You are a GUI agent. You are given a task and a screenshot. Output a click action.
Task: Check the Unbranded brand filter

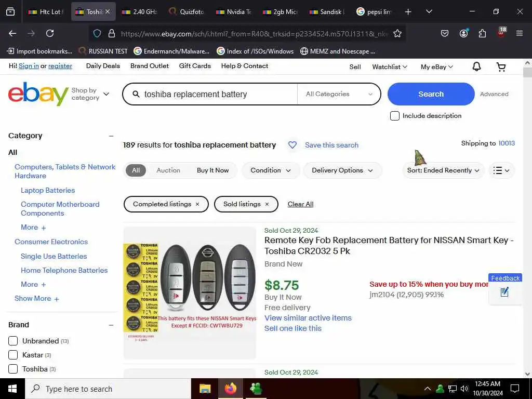coord(13,341)
